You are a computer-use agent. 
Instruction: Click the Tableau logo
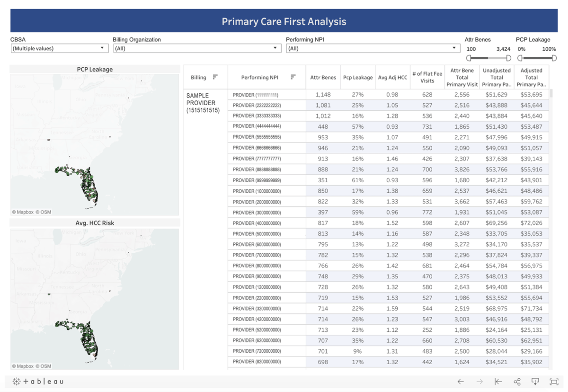click(x=37, y=382)
